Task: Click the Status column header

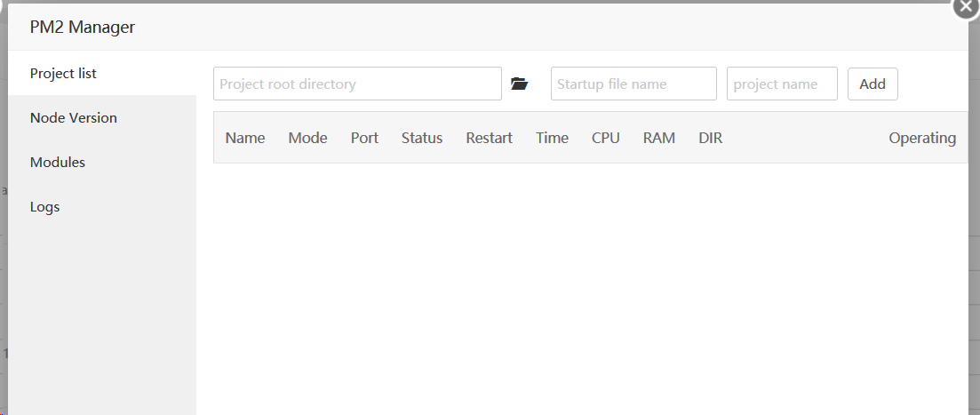Action: 422,138
